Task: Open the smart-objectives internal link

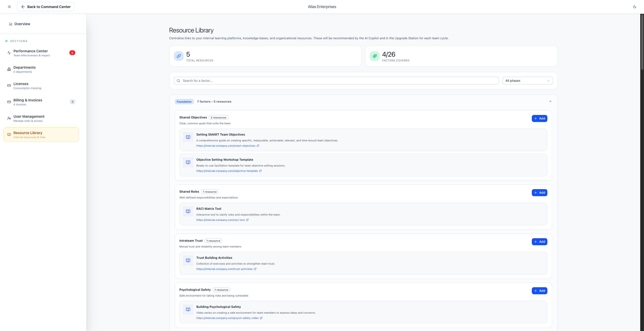Action: coord(226,146)
